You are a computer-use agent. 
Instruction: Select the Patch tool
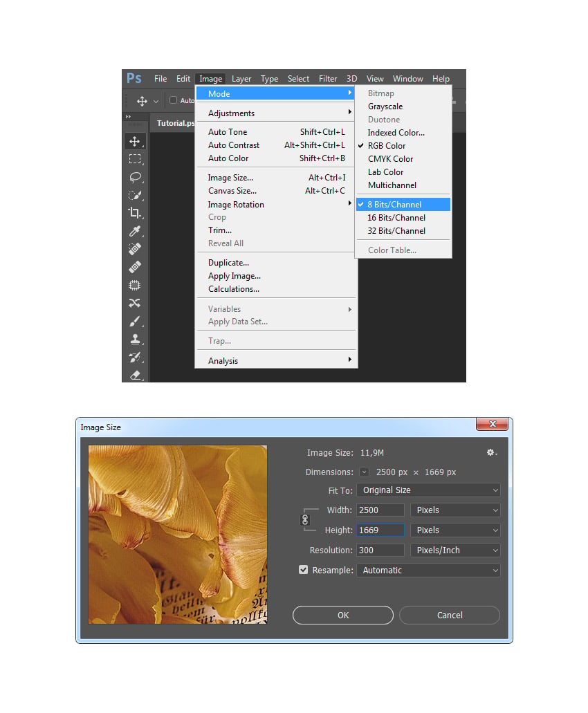135,285
